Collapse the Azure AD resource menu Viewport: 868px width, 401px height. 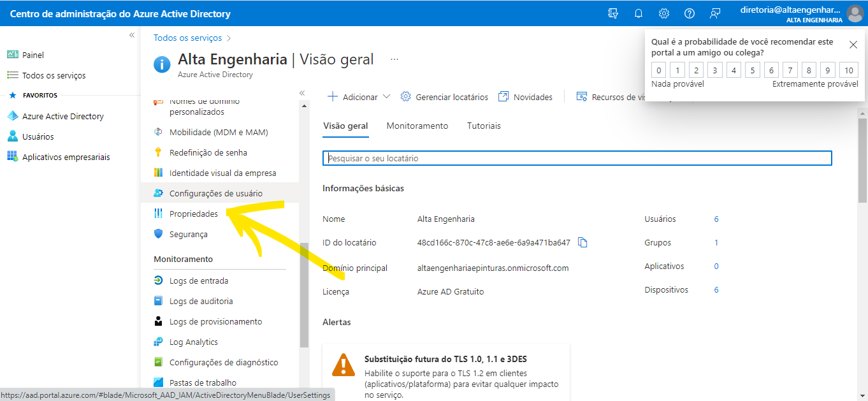302,92
